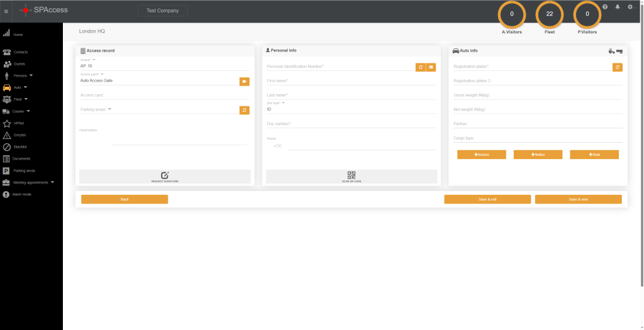Open the notifications bell
644x330 pixels.
(618, 7)
